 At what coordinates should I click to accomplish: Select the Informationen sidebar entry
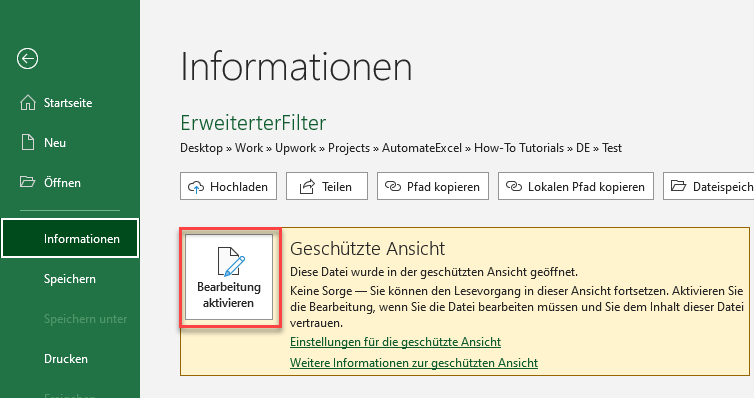[x=70, y=238]
